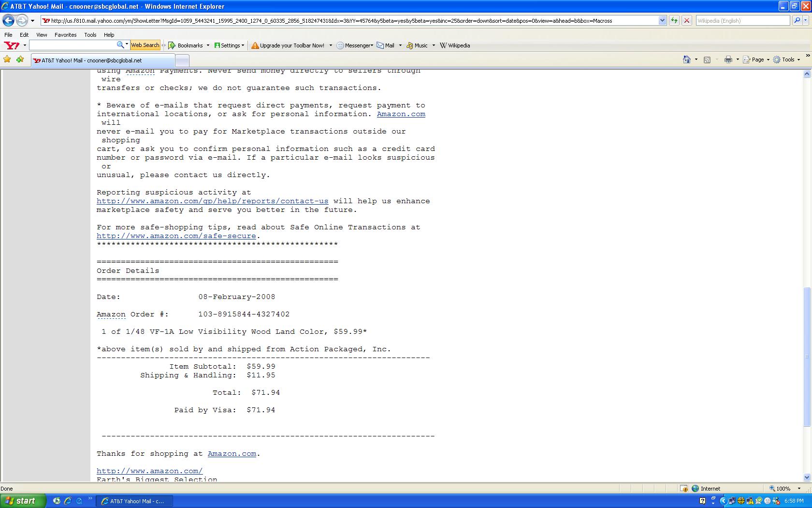
Task: Click the underlined Amazon in Amazon Order #
Action: coord(111,314)
